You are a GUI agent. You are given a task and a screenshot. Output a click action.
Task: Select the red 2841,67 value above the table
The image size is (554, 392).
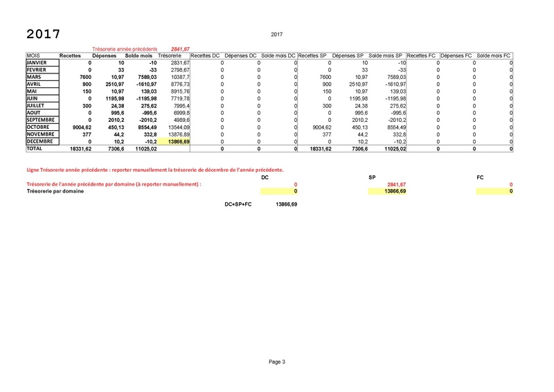[180, 49]
